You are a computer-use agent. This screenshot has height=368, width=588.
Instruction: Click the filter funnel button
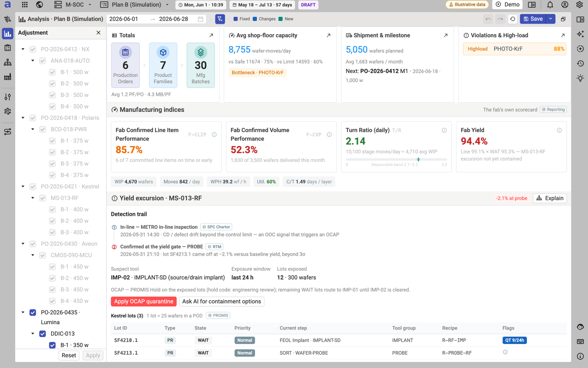click(220, 19)
